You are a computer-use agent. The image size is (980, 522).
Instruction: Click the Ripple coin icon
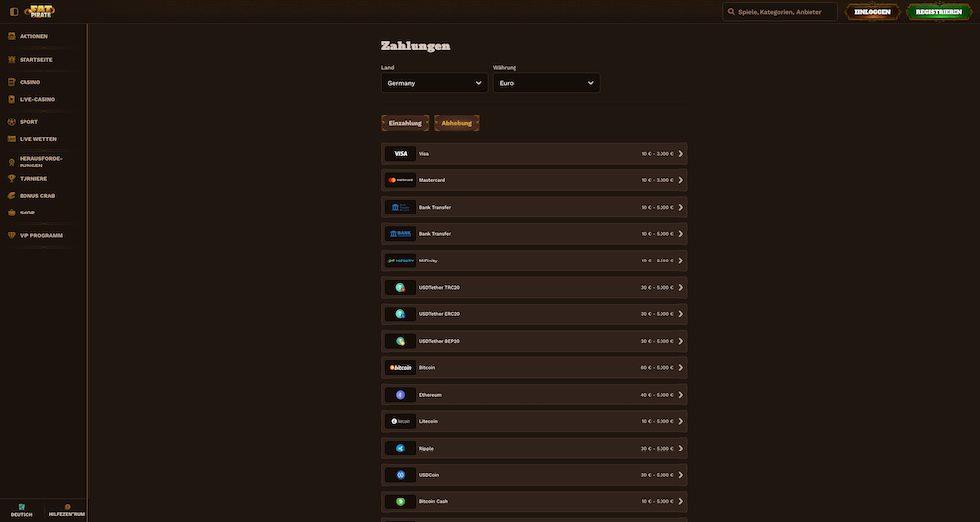pos(400,448)
